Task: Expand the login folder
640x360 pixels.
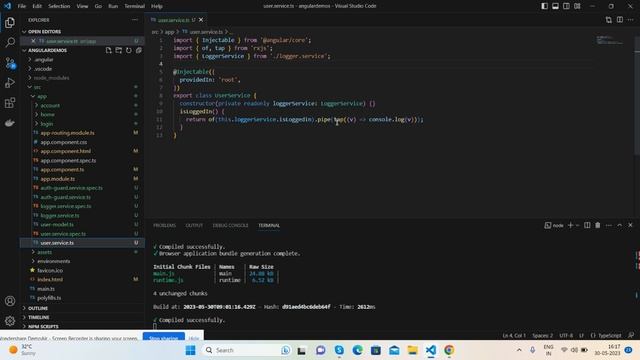Action: 82,124
